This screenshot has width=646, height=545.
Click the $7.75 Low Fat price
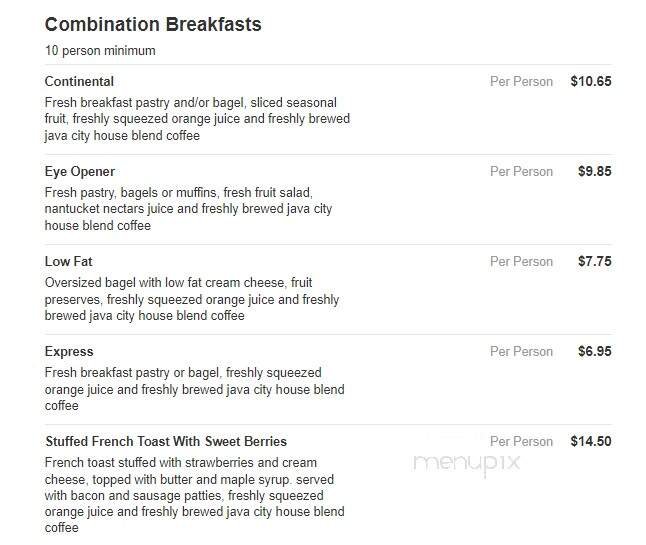[x=594, y=262]
